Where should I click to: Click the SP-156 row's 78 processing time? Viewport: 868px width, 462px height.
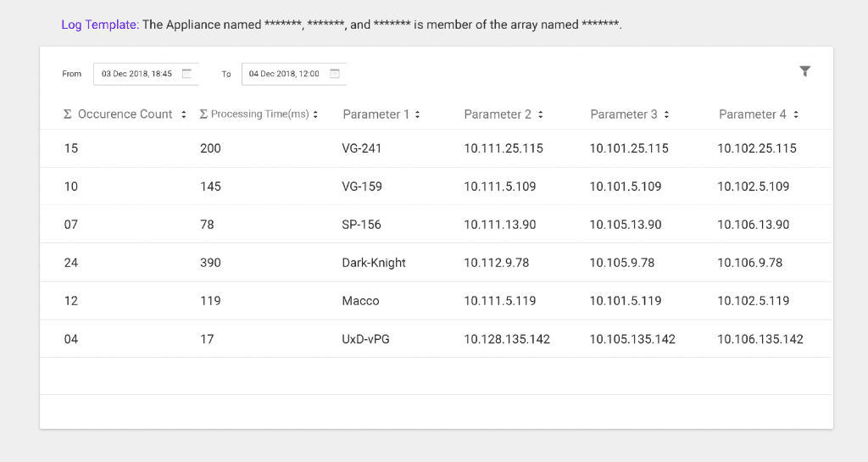[207, 225]
